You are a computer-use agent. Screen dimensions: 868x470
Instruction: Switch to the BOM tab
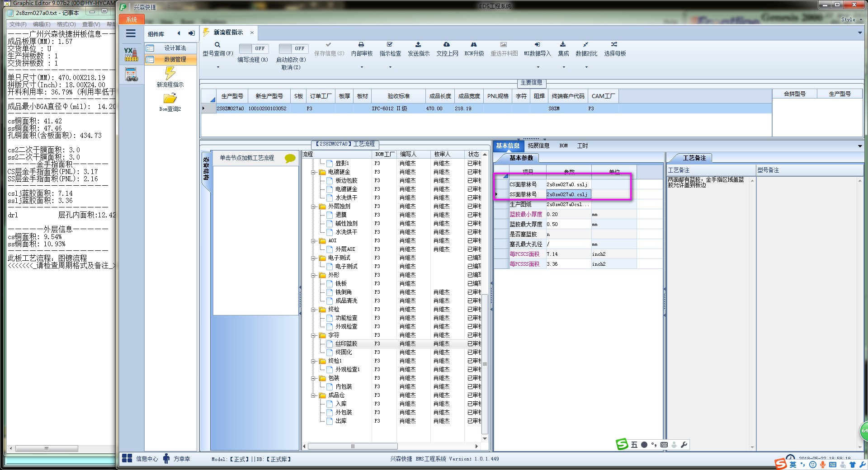coord(563,146)
